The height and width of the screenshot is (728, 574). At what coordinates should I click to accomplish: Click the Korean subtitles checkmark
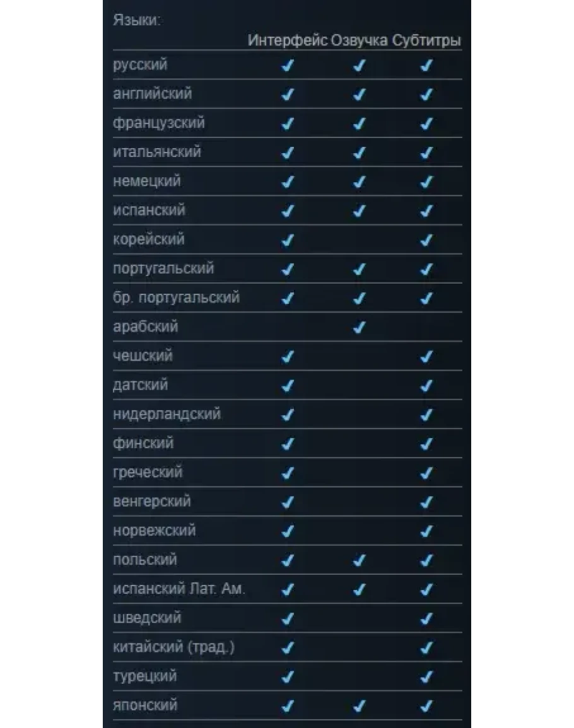426,240
